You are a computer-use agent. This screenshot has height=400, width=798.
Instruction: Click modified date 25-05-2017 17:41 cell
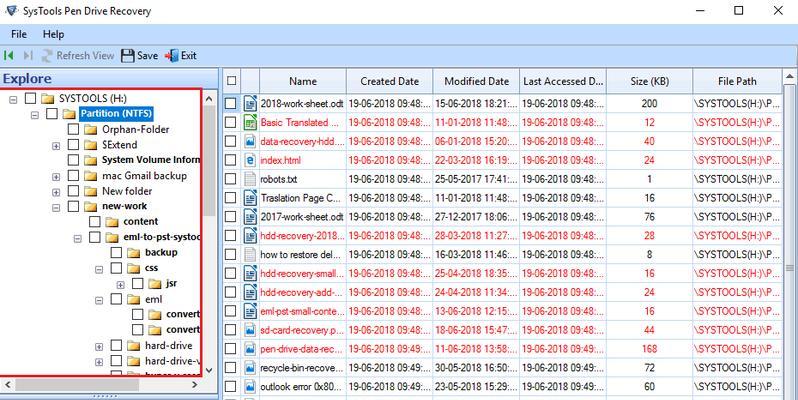point(476,179)
